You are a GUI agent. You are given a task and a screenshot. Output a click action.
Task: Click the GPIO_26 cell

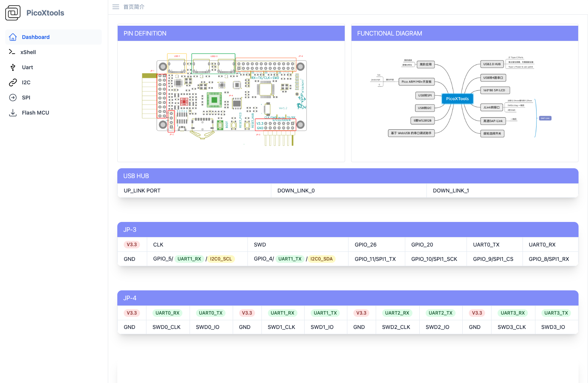376,245
